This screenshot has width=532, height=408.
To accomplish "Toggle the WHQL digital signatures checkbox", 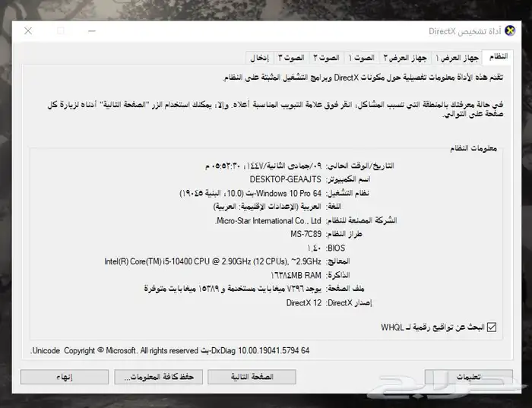I will pyautogui.click(x=491, y=327).
